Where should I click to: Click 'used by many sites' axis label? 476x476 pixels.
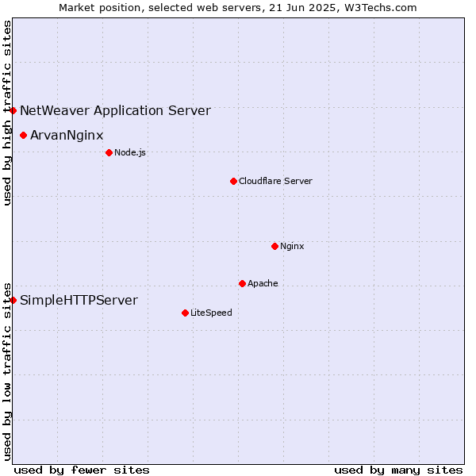pos(398,470)
